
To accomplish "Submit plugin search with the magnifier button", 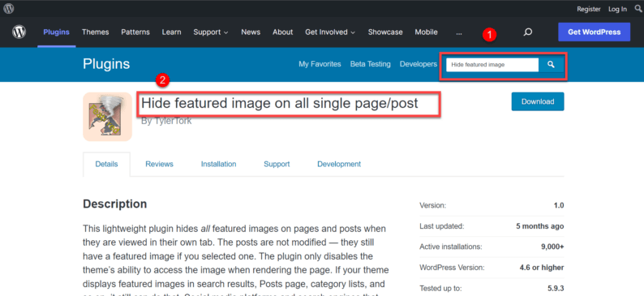I will 552,64.
